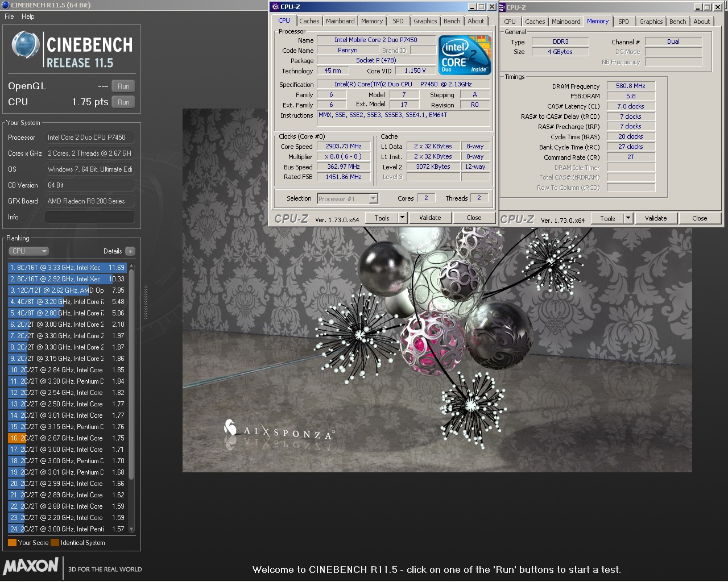Screen dimensions: 728x582
Task: Click the Cinebench title bar app icon
Action: point(5,5)
